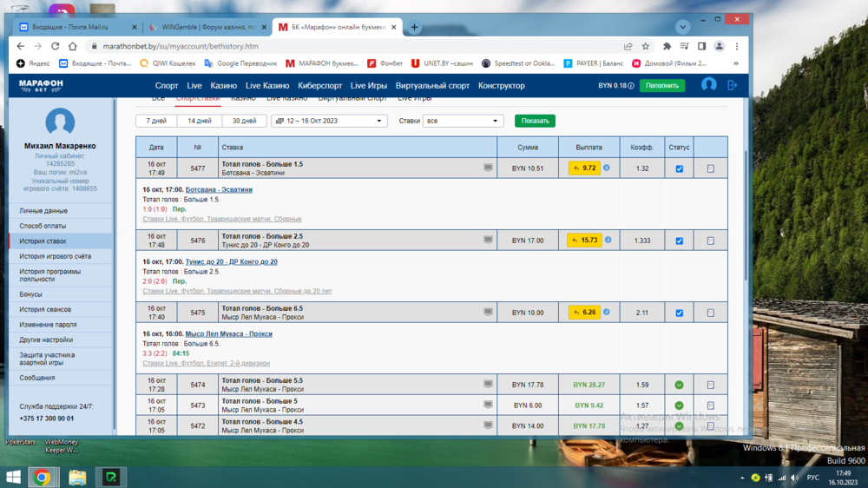Select 7 дней period button

click(156, 121)
